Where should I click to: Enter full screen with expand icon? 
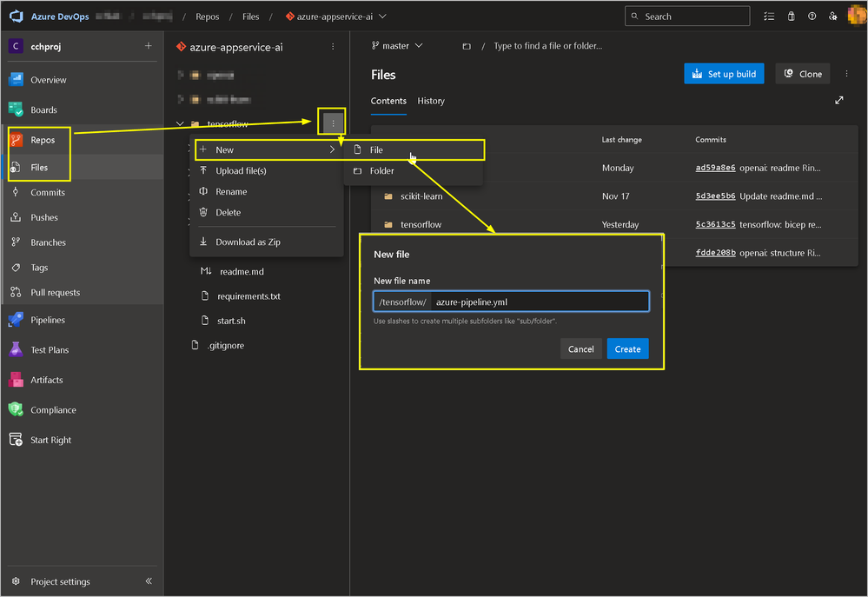point(838,100)
